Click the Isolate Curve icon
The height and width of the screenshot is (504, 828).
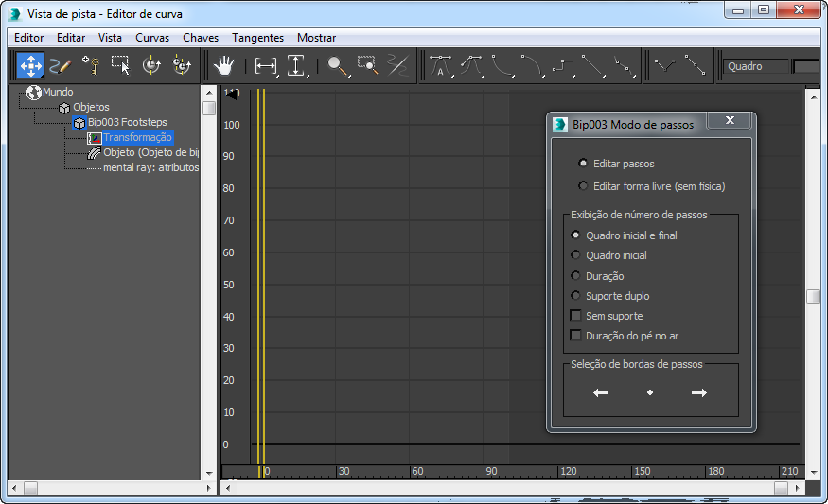click(397, 66)
